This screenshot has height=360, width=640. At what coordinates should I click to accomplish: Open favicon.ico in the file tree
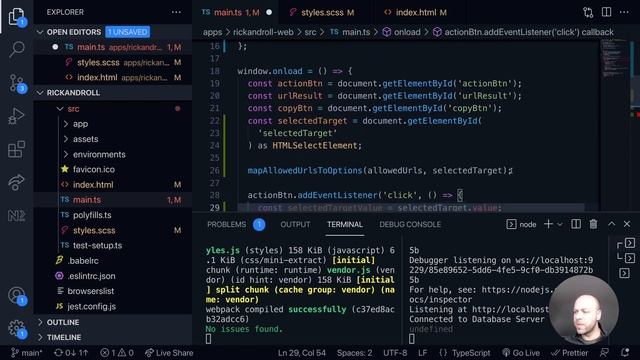pos(113,169)
